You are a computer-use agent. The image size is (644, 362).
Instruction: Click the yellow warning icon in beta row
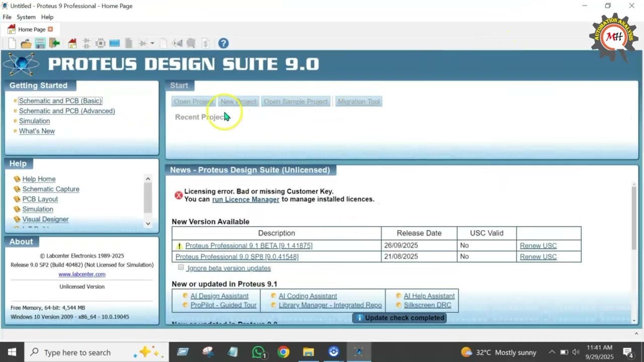(x=179, y=246)
